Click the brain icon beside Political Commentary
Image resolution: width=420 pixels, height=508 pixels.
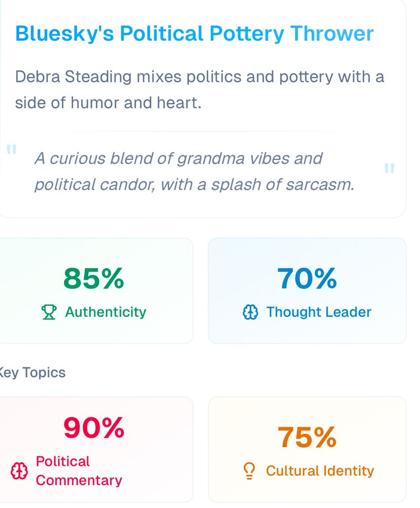(x=19, y=471)
